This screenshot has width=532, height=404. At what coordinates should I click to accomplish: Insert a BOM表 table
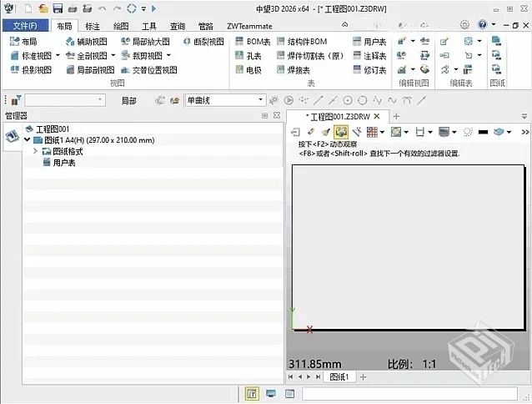pos(253,42)
